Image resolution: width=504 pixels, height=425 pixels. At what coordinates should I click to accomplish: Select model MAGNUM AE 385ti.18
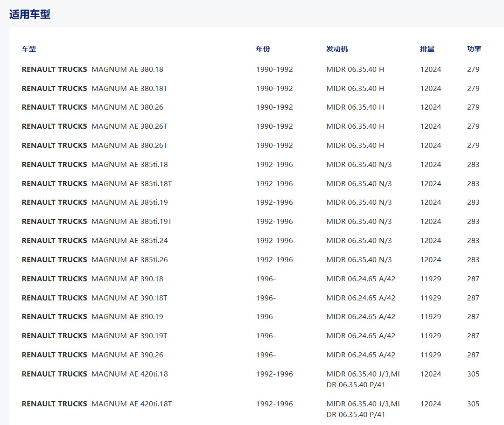pos(130,165)
